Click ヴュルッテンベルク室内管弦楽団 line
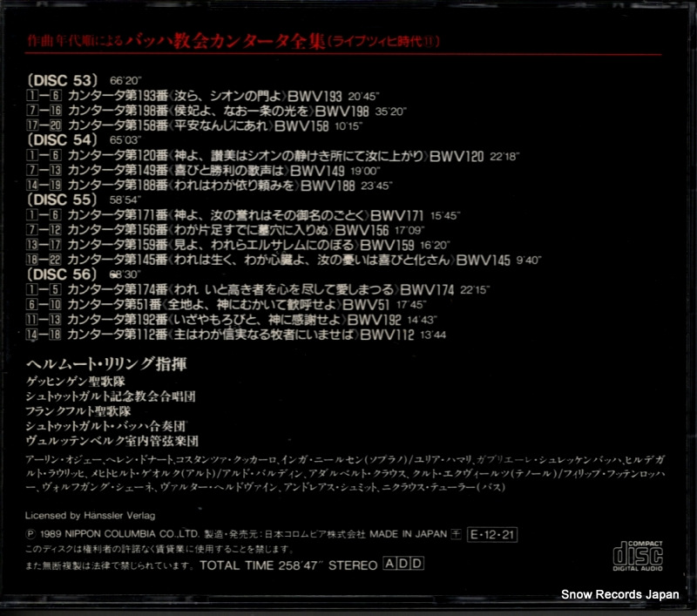 112,441
